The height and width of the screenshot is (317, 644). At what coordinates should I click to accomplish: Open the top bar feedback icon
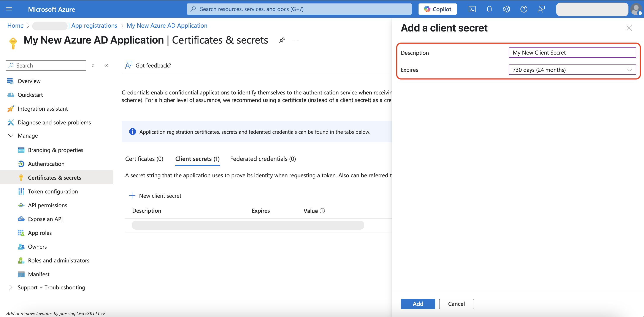click(541, 9)
